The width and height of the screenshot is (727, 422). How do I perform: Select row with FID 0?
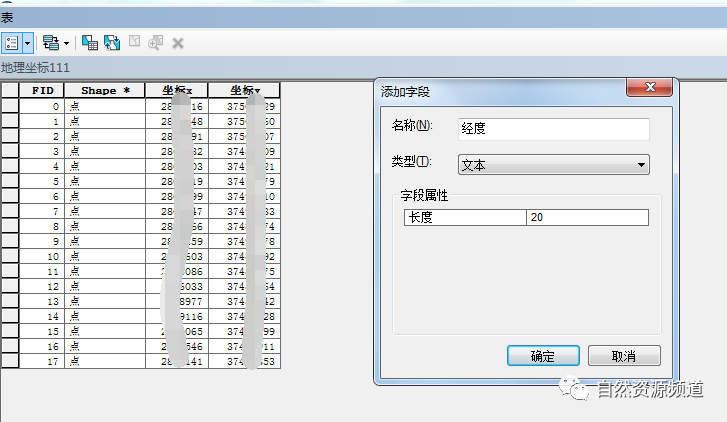coord(10,106)
